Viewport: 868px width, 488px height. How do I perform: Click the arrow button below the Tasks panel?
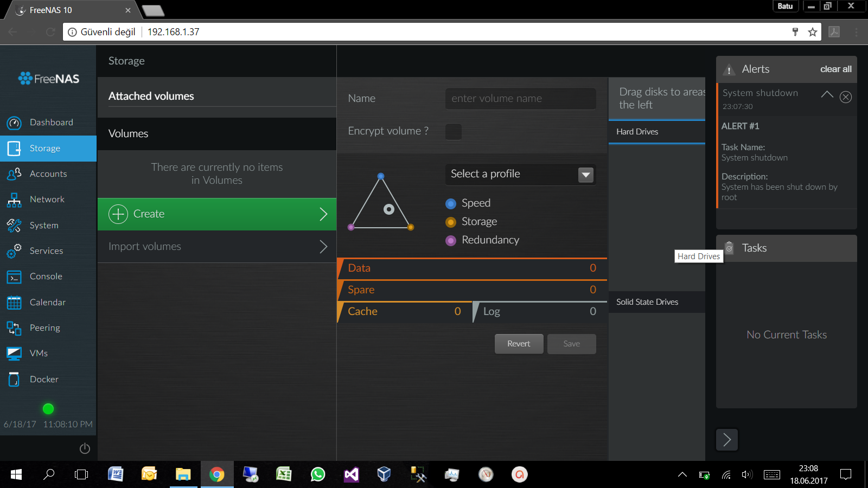click(727, 440)
